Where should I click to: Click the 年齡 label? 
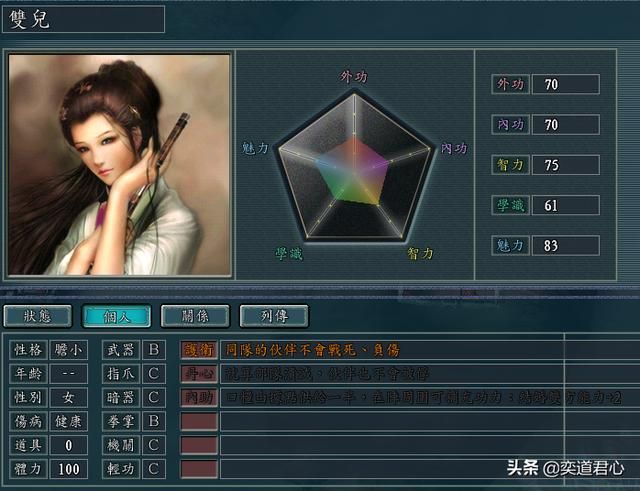[x=28, y=373]
